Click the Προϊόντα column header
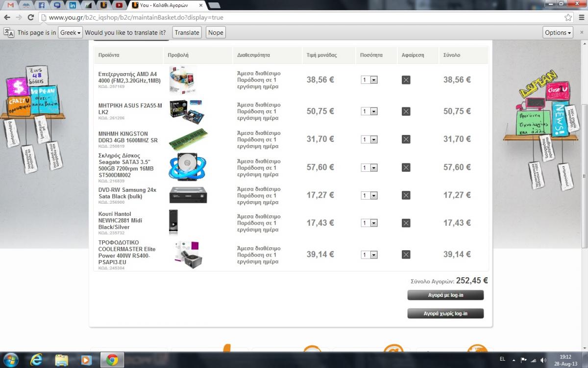 tap(109, 55)
